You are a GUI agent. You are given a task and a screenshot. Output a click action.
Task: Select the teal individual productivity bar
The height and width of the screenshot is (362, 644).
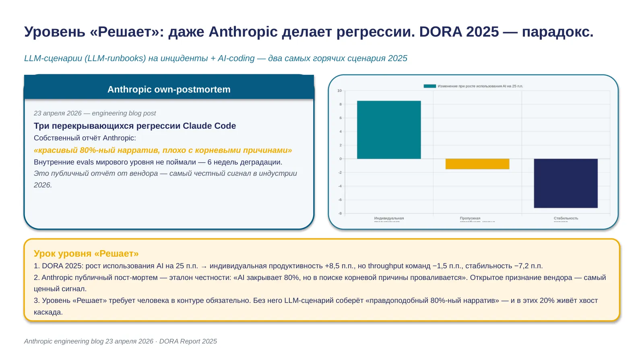click(x=389, y=130)
